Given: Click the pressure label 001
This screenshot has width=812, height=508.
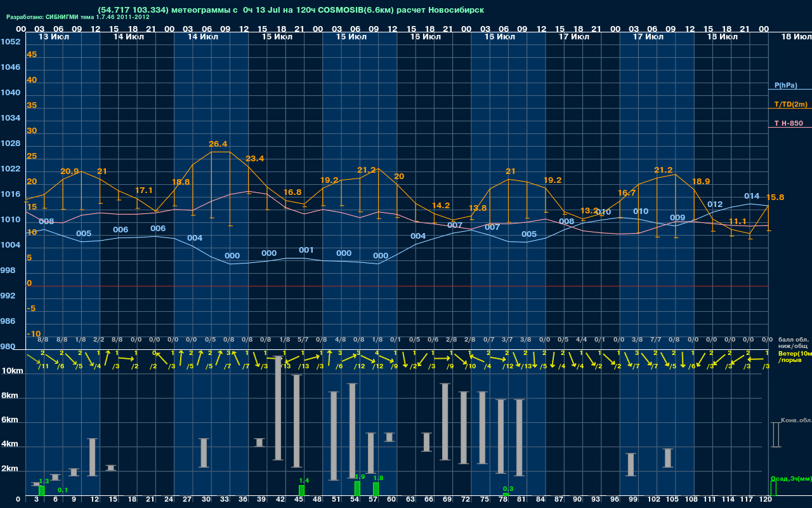Looking at the screenshot, I should (x=306, y=250).
